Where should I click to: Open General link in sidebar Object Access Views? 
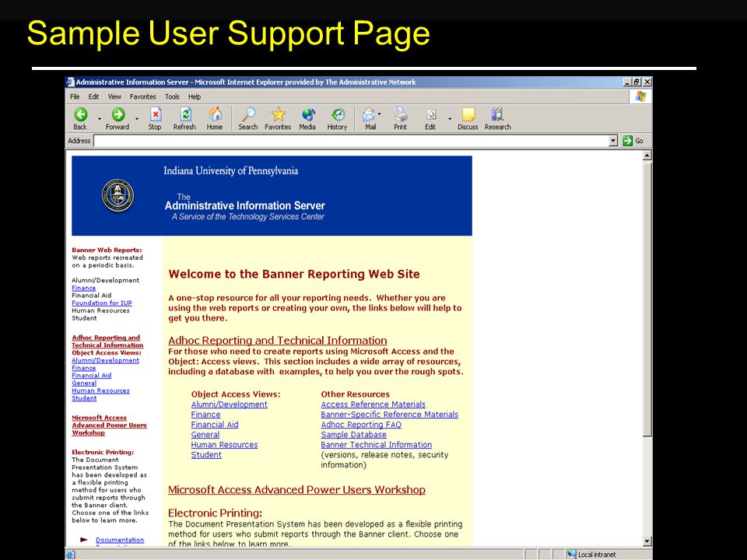84,383
